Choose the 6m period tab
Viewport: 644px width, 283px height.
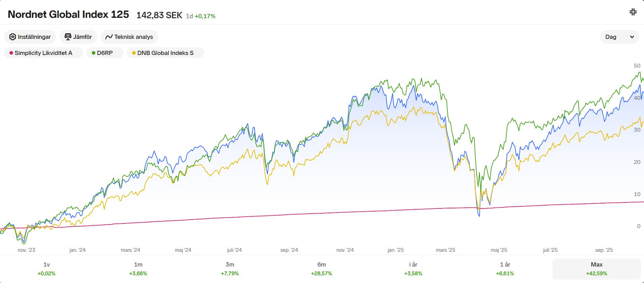tap(321, 269)
